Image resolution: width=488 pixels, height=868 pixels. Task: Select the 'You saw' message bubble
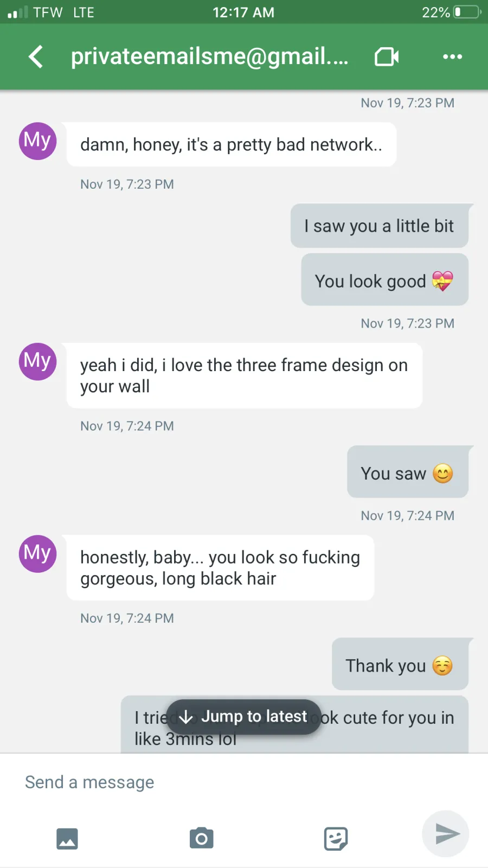[x=408, y=472]
